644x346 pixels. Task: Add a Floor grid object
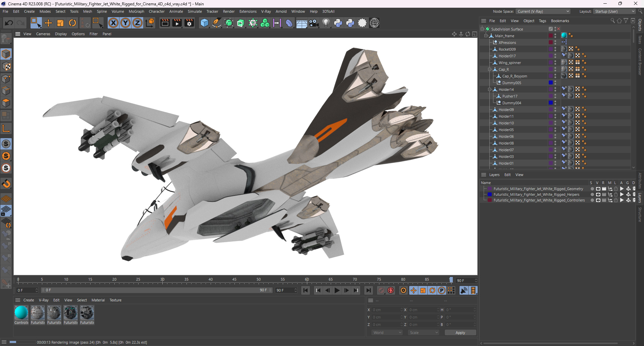point(302,23)
